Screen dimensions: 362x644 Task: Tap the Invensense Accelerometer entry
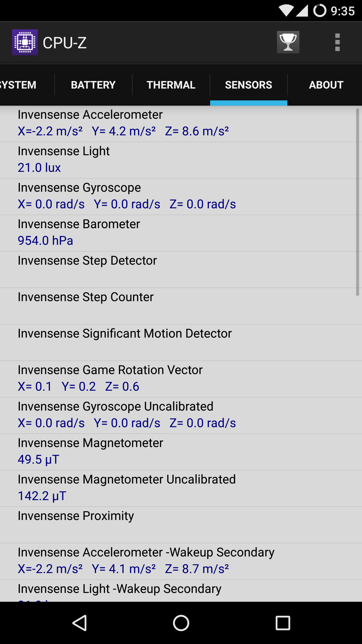(176, 123)
